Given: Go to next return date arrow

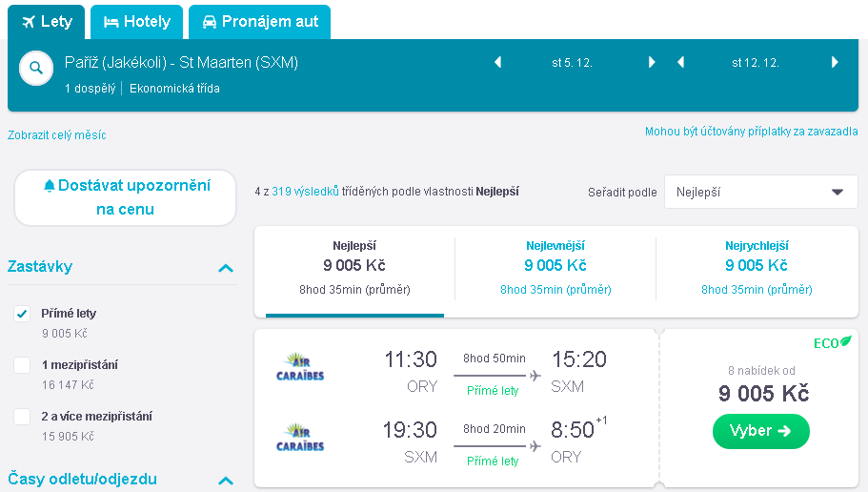Looking at the screenshot, I should [x=835, y=62].
